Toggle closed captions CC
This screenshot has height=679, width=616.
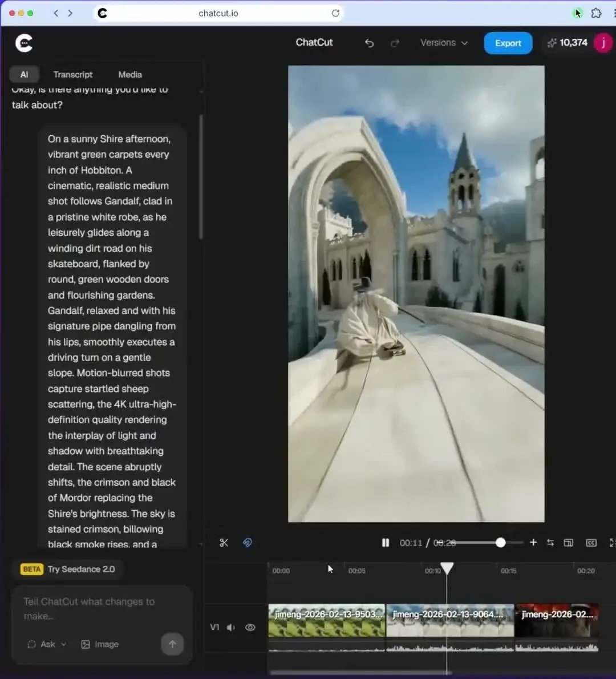tap(591, 543)
